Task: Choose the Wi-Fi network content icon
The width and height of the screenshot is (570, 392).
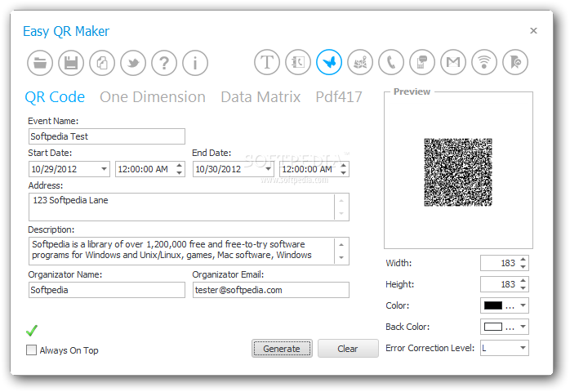Action: (x=484, y=62)
